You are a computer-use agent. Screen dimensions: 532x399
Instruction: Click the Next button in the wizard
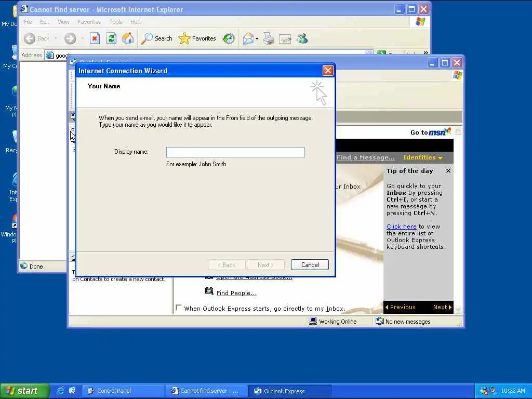coord(265,264)
